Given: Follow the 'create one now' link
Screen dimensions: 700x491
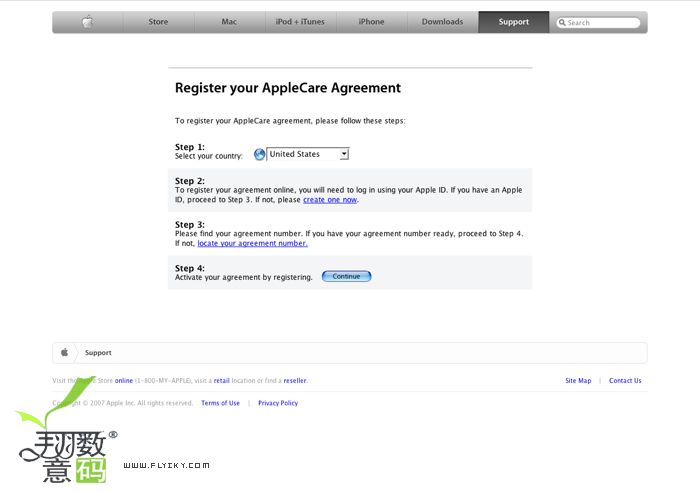Looking at the screenshot, I should click(330, 200).
